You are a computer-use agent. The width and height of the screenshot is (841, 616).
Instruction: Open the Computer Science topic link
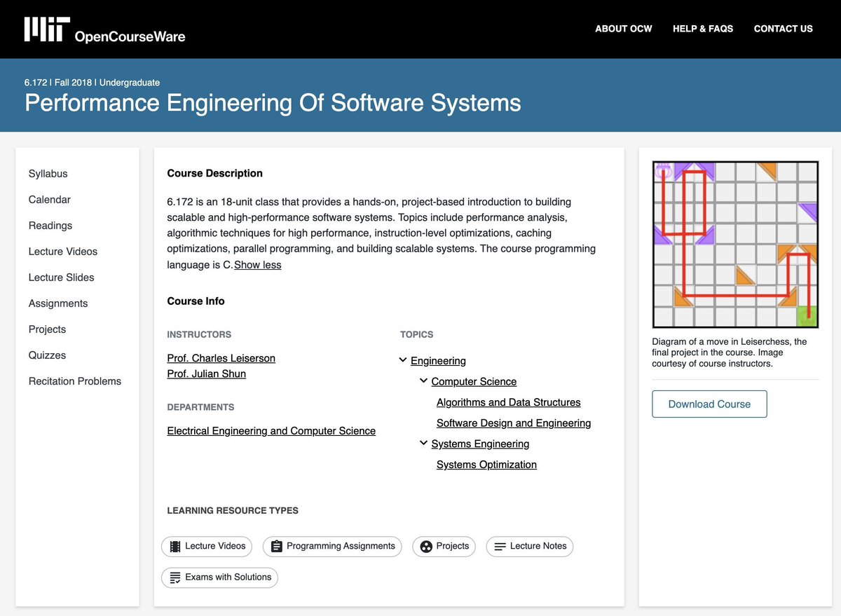point(474,381)
